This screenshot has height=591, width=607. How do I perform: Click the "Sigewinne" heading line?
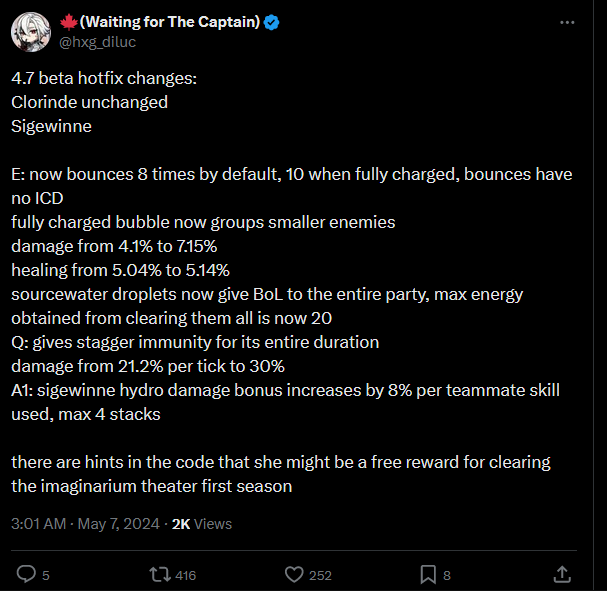click(51, 125)
